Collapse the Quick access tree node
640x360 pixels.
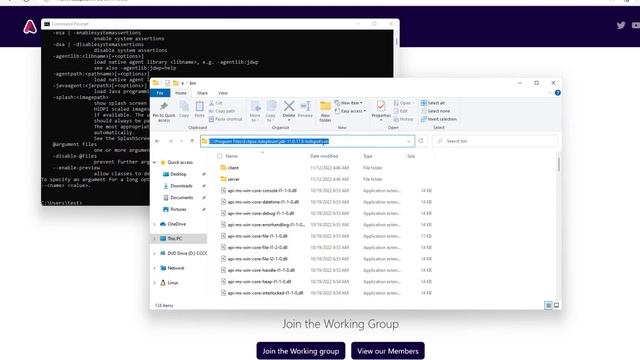[155, 162]
